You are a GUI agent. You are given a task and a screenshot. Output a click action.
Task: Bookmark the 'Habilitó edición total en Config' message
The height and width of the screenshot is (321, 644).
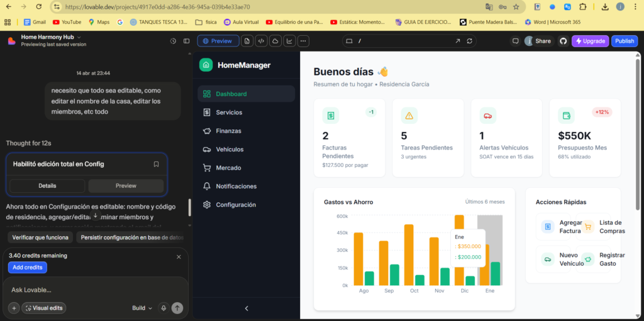coord(156,164)
